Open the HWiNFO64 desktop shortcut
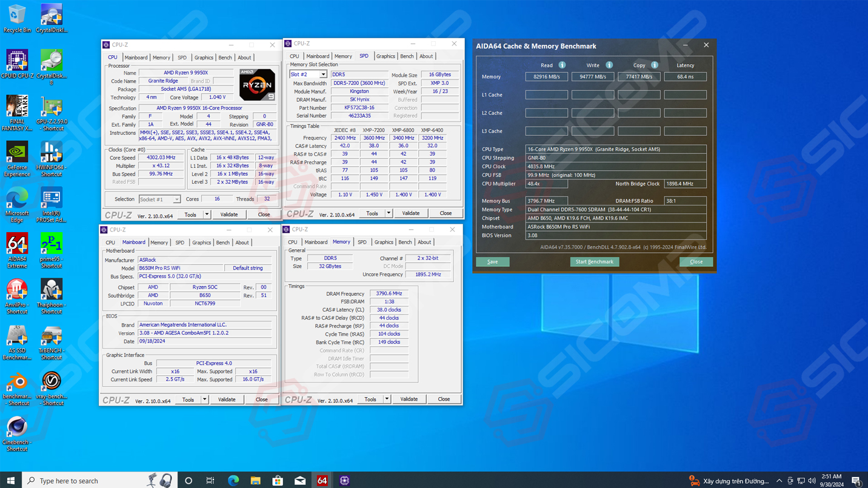This screenshot has height=488, width=868. 52,153
